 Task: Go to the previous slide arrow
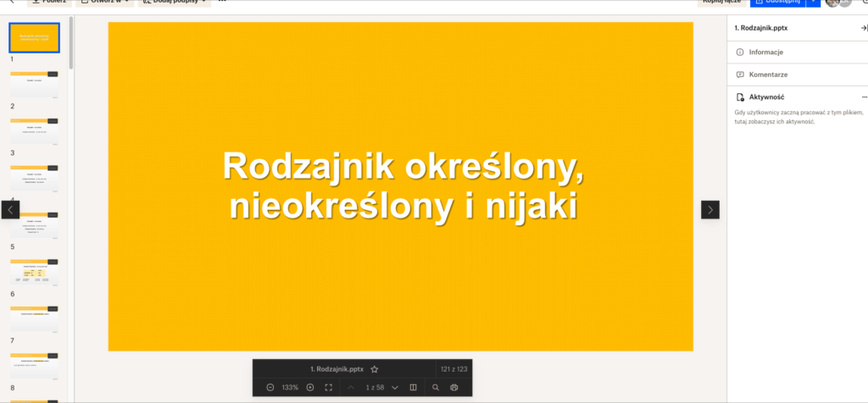10,209
